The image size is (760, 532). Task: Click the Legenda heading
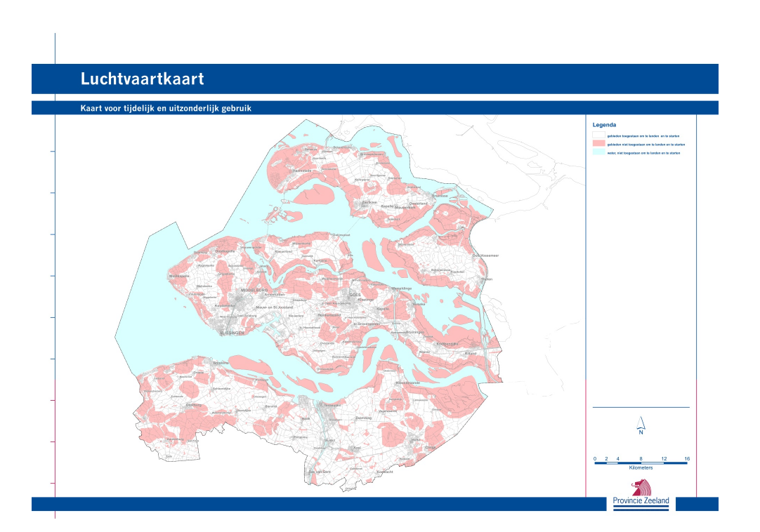click(x=604, y=125)
